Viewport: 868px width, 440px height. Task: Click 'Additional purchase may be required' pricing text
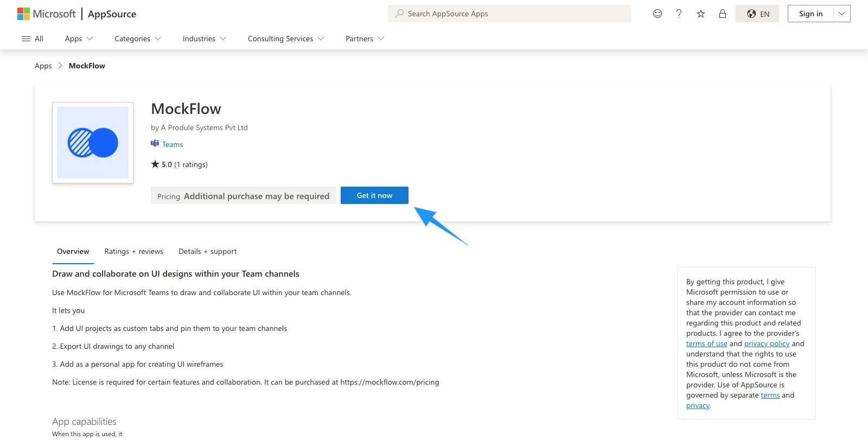coord(257,196)
